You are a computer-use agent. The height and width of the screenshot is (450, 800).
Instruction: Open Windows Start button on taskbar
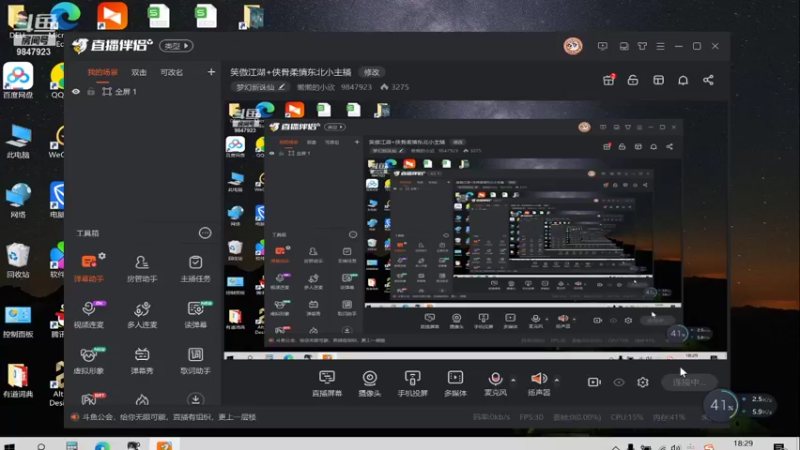tap(9, 447)
